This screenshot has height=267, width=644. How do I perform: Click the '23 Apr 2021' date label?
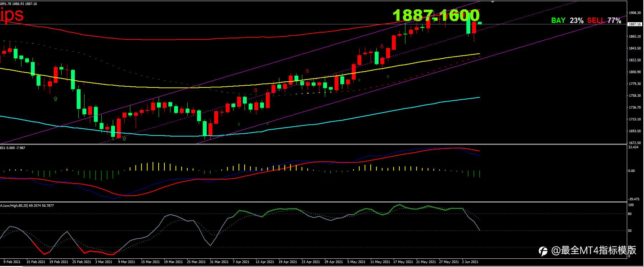[x=311, y=262]
